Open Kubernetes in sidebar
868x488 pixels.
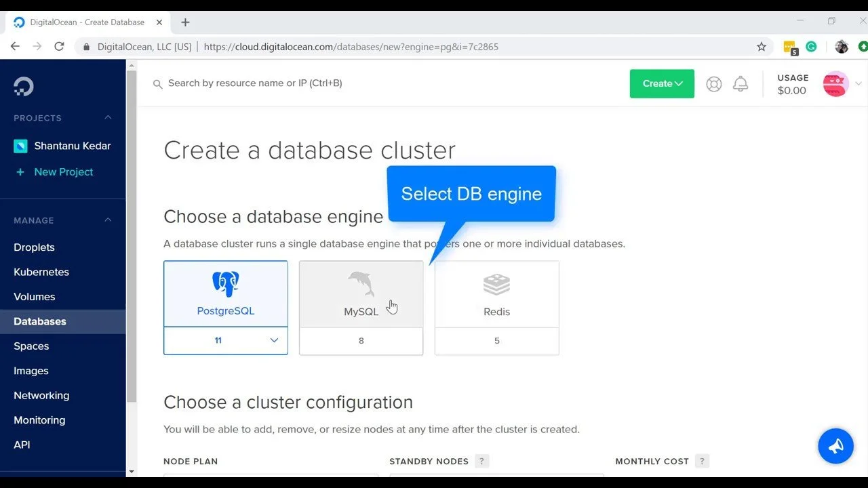[x=41, y=272]
